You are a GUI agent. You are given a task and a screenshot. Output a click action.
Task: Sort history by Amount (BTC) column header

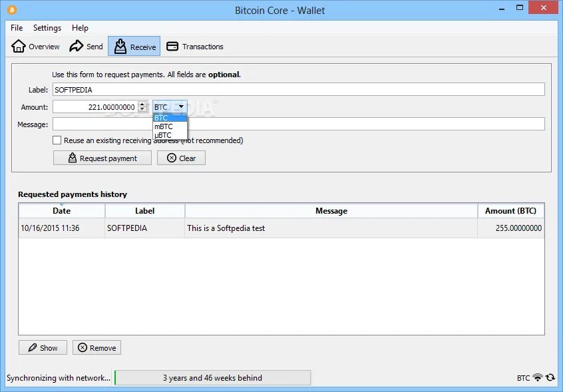point(510,211)
